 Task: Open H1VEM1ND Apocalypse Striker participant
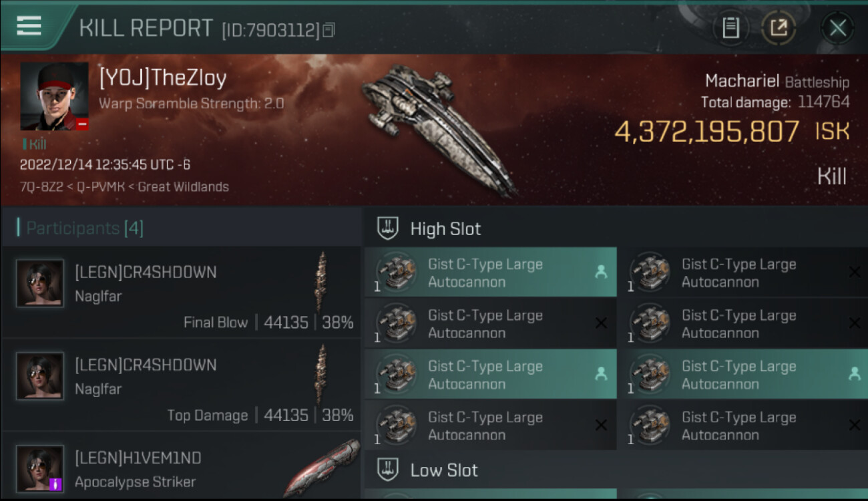181,469
